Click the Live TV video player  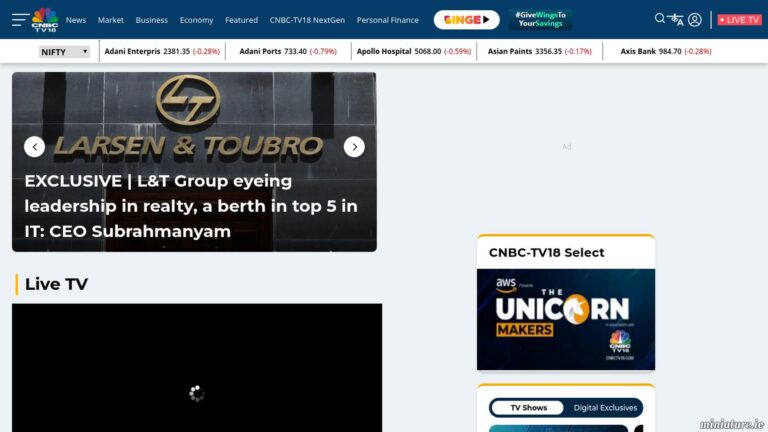tap(197, 368)
